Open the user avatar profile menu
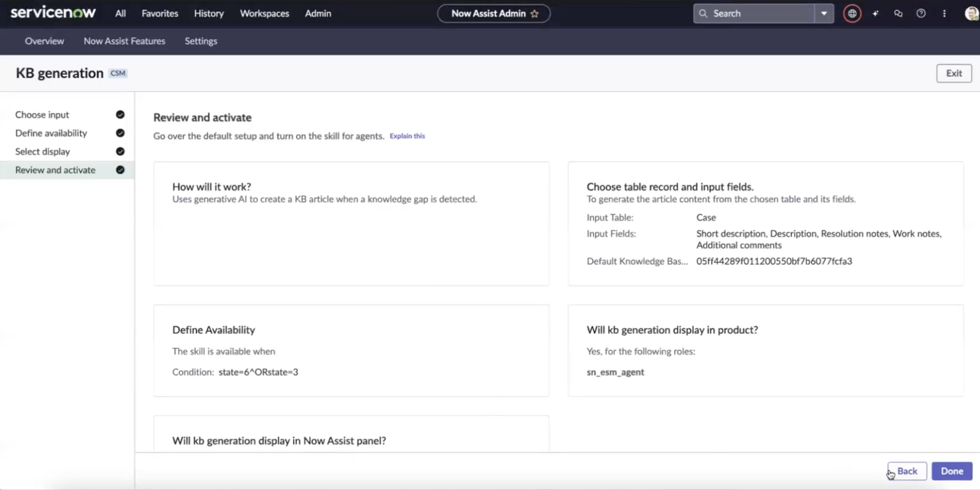Screen dimensions: 980x490 [x=971, y=14]
